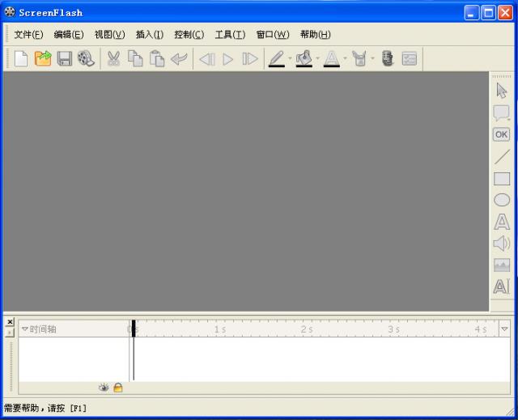Click the next frame step button
518x420 pixels.
point(250,58)
